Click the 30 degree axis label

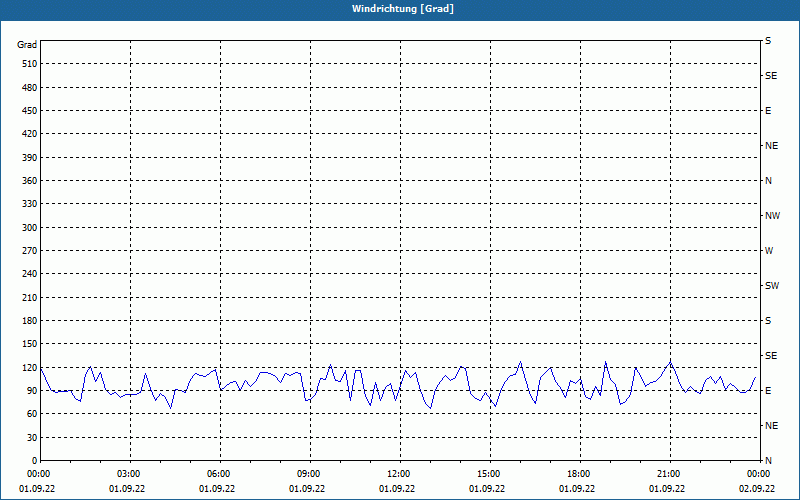[x=32, y=437]
